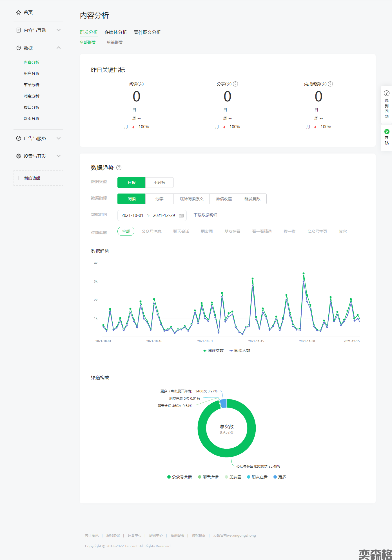Click the question mark beside 数据趋势 heading

[119, 168]
